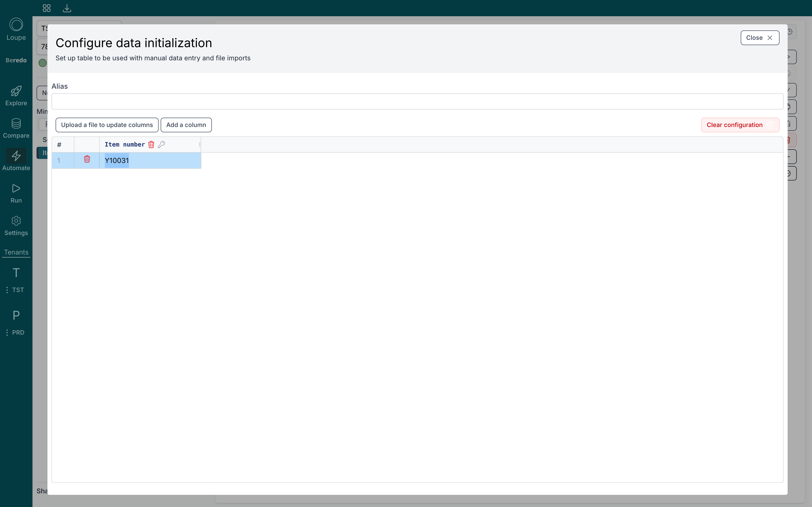812x507 pixels.
Task: Open the Compare database section
Action: pos(16,128)
